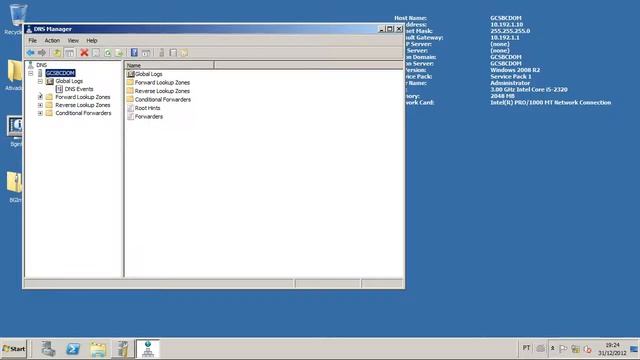Select DNS Events in console tree
Image resolution: width=640 pixels, height=360 pixels.
click(79, 89)
